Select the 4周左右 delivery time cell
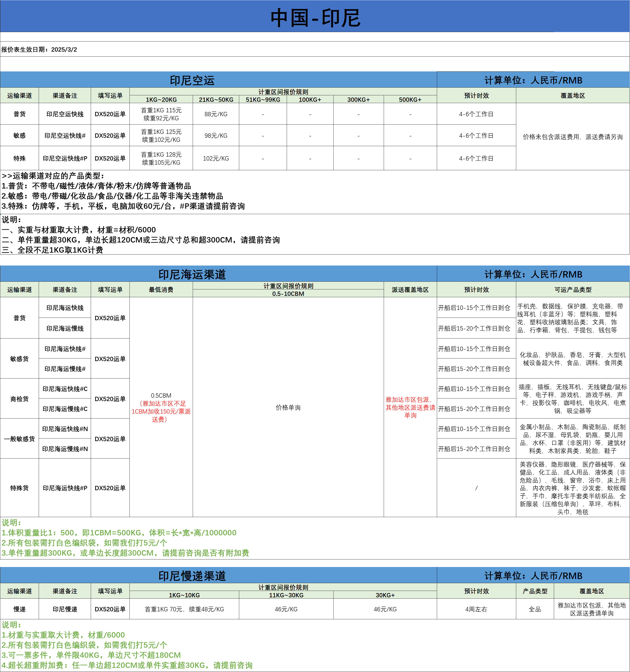 click(476, 609)
